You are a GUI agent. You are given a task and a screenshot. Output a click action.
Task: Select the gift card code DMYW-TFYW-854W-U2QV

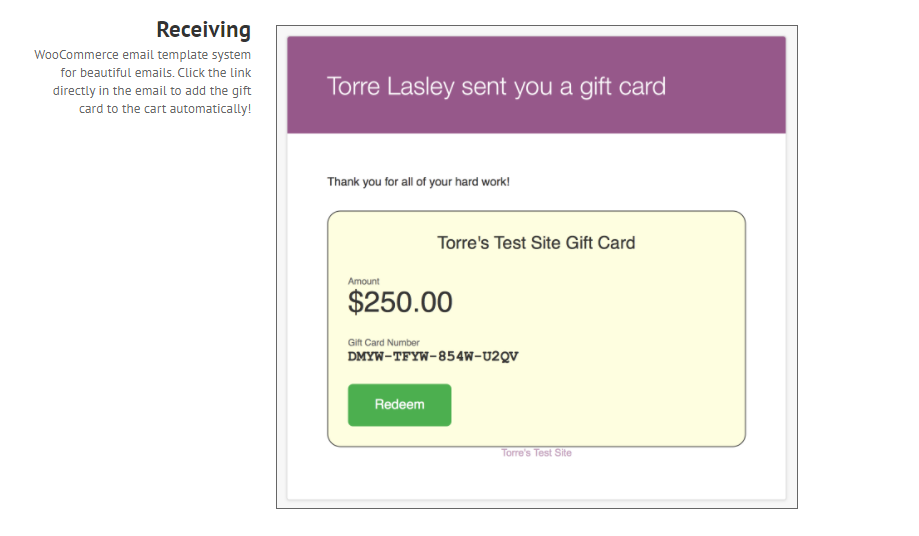[x=433, y=357]
